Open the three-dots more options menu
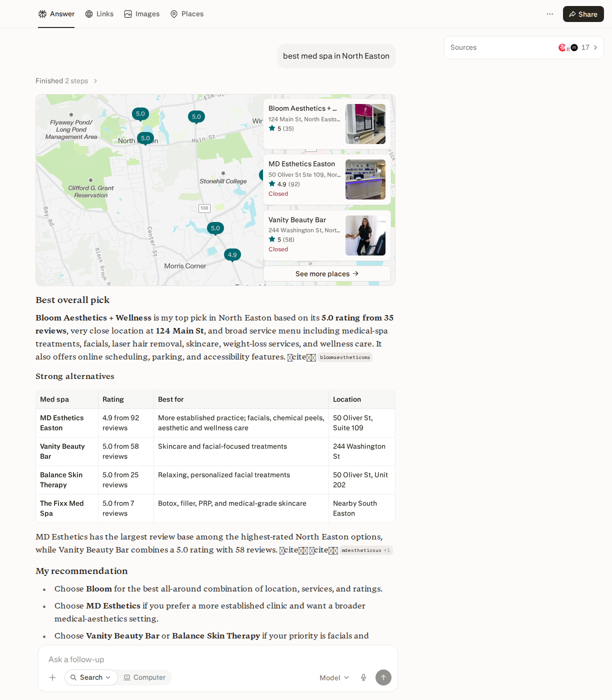 [x=550, y=14]
